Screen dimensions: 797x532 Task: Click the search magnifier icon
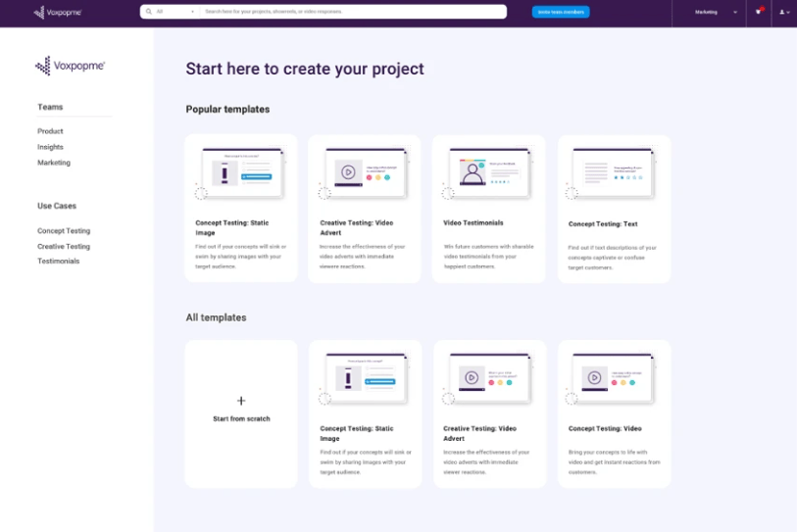149,11
